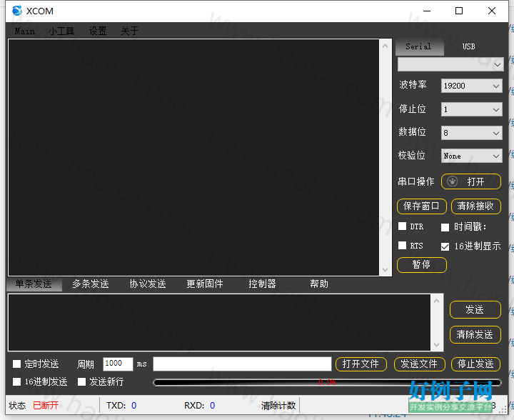The height and width of the screenshot is (420, 514).
Task: Click receive area scrollbar up arrow
Action: point(385,46)
